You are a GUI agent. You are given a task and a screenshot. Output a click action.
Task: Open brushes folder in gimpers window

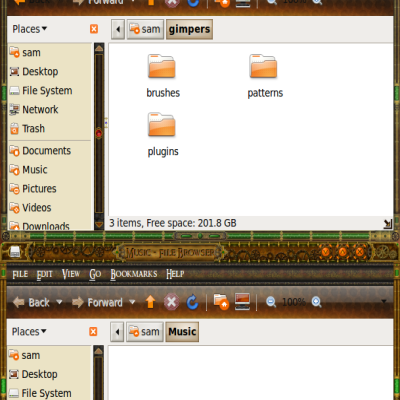[162, 76]
